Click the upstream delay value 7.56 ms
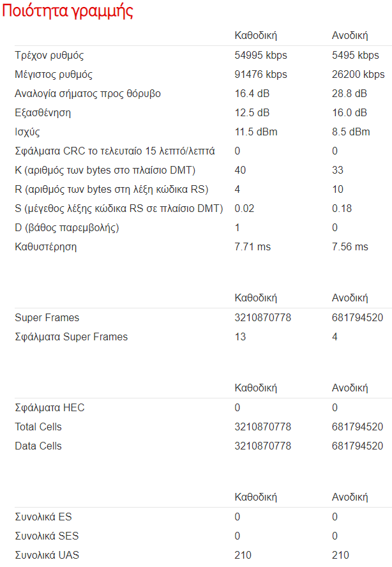This screenshot has height=567, width=392. [x=350, y=246]
